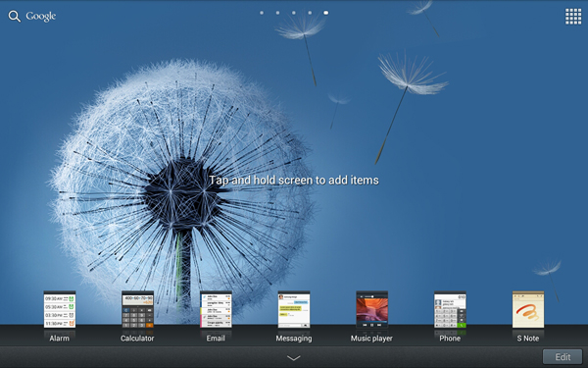Open the apps grid icon
This screenshot has height=368, width=588.
click(x=573, y=17)
